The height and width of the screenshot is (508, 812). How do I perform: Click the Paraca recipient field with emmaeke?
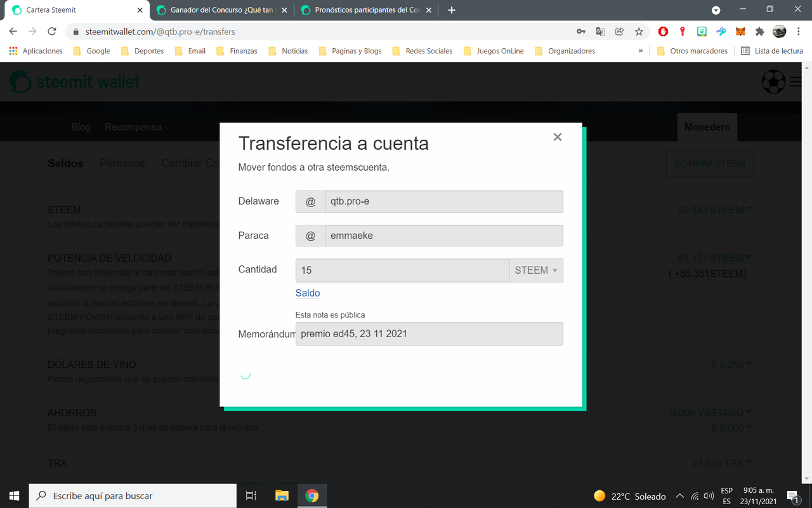tap(443, 236)
